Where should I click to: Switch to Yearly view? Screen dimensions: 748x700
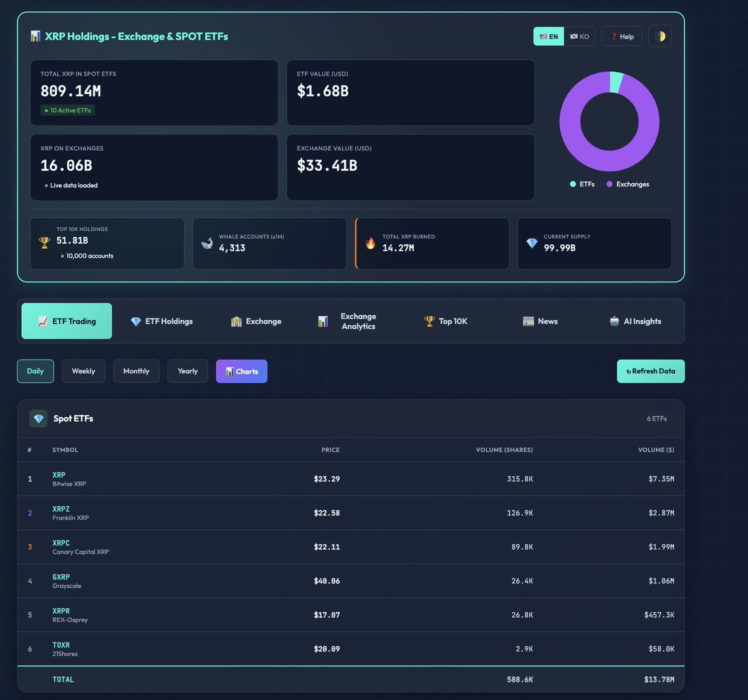pyautogui.click(x=187, y=371)
